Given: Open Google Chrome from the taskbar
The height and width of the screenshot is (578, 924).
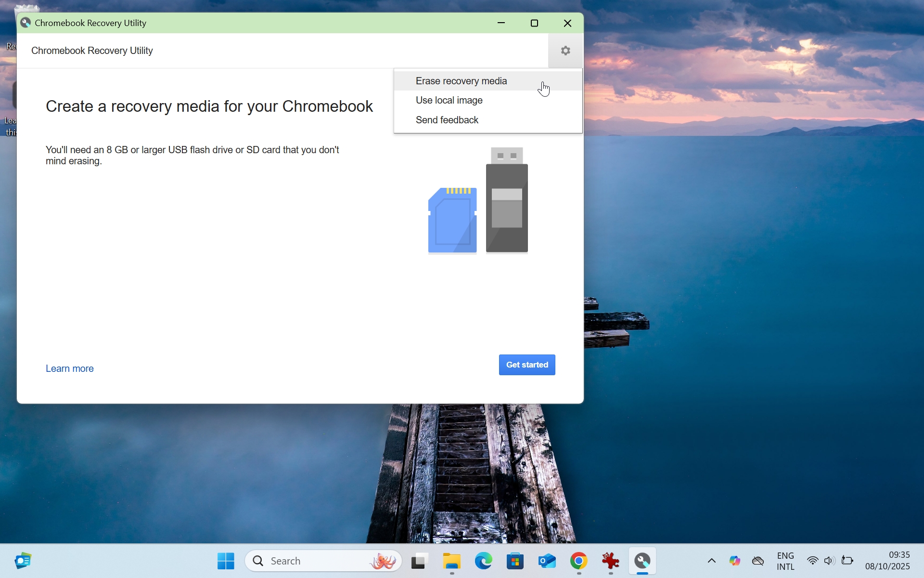Looking at the screenshot, I should pos(579,561).
